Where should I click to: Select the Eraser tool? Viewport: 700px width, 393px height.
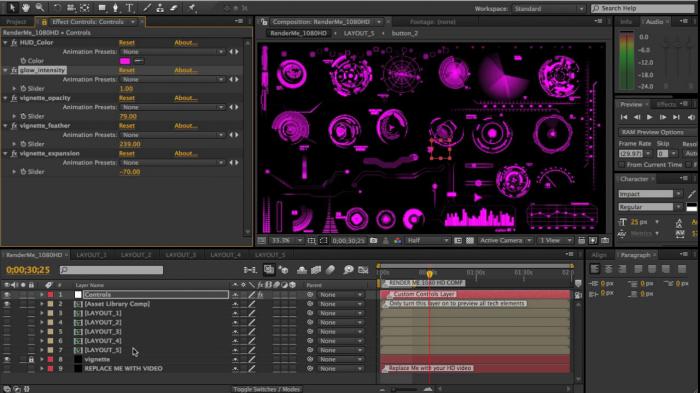[174, 8]
